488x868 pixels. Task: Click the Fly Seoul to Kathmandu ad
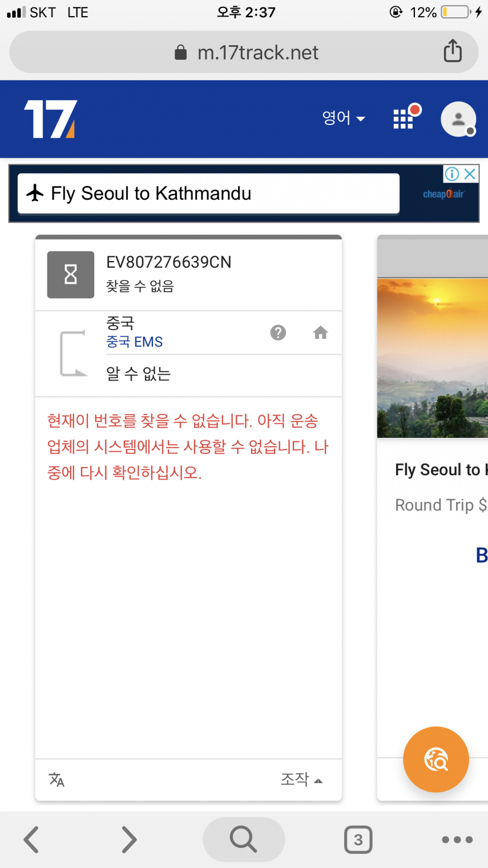click(x=208, y=194)
